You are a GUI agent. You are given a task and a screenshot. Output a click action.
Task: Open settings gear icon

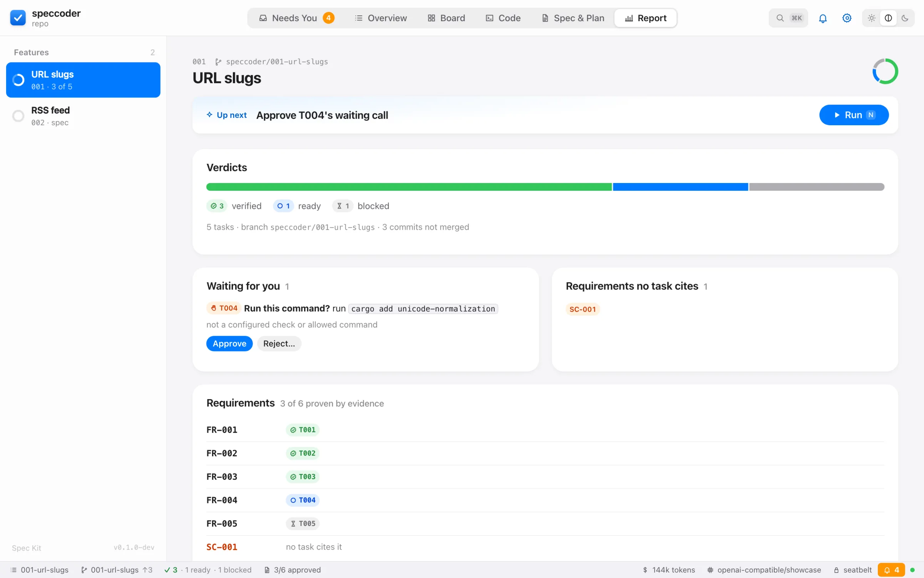pos(847,18)
